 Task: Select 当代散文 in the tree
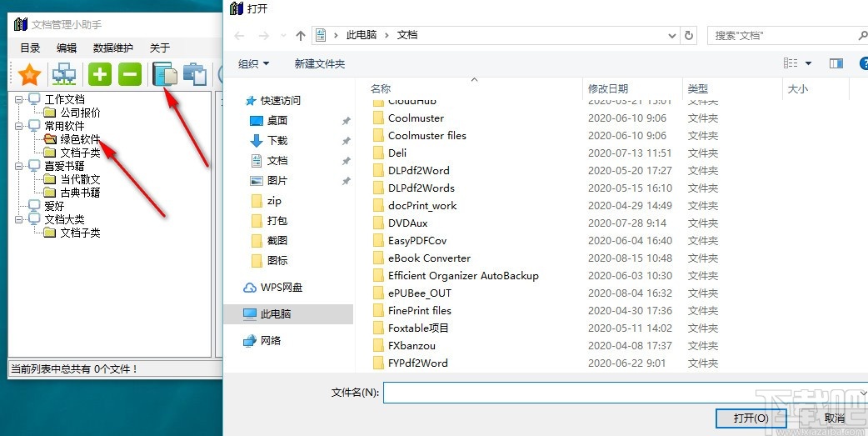tap(80, 179)
